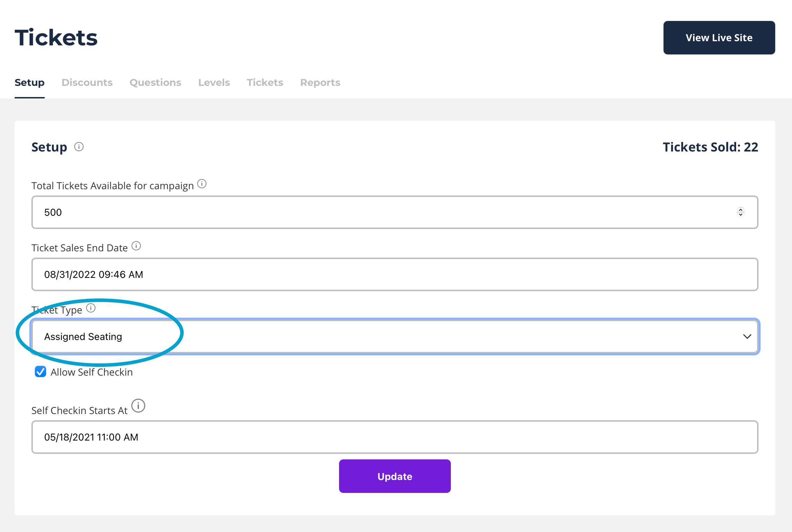Click info icon next to Ticket Sales End Date

click(136, 246)
